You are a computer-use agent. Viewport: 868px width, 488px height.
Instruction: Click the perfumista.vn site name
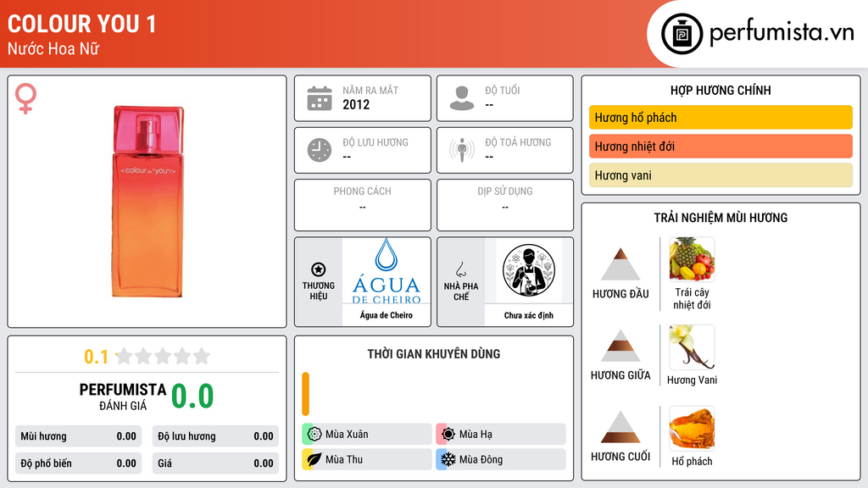tap(782, 32)
